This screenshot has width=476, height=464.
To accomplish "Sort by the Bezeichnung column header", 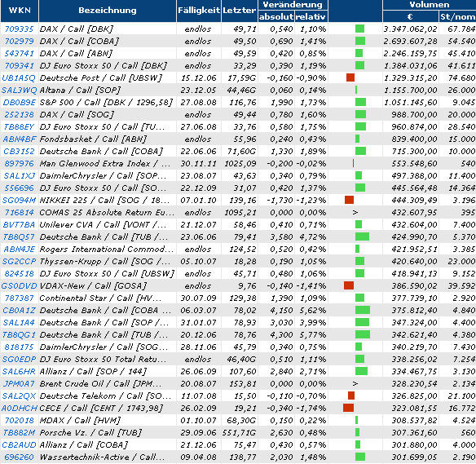I will [x=108, y=11].
